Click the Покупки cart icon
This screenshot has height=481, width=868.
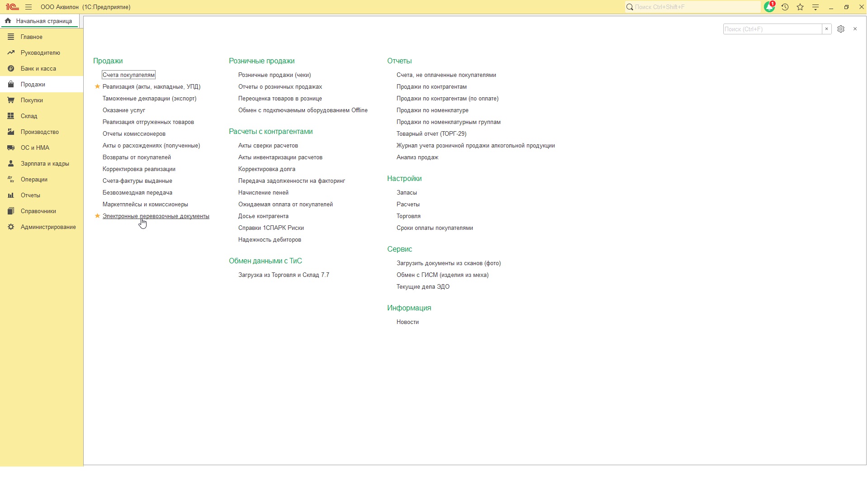coord(11,100)
